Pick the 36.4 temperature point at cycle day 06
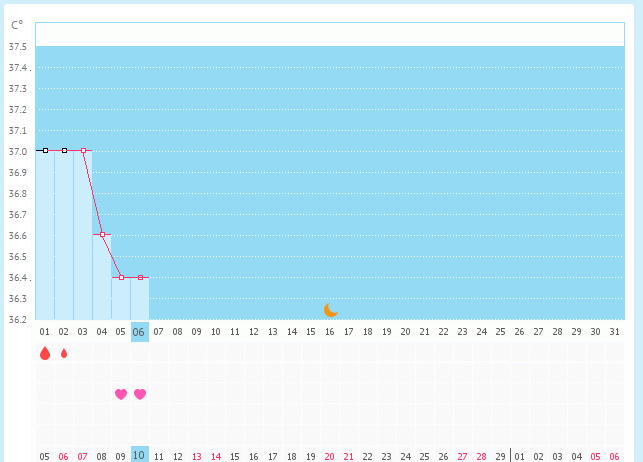The image size is (643, 462). pos(140,277)
